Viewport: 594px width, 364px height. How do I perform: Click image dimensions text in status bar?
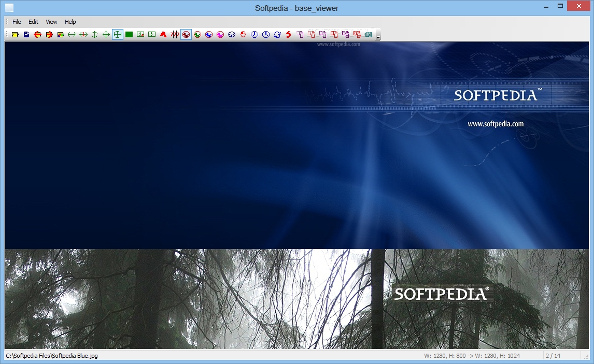click(x=472, y=356)
